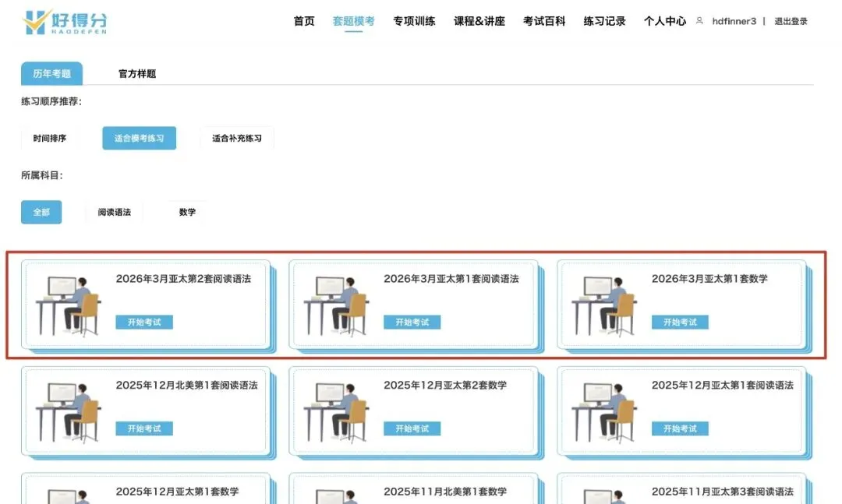Select the 适合补充练习 filter option

237,138
